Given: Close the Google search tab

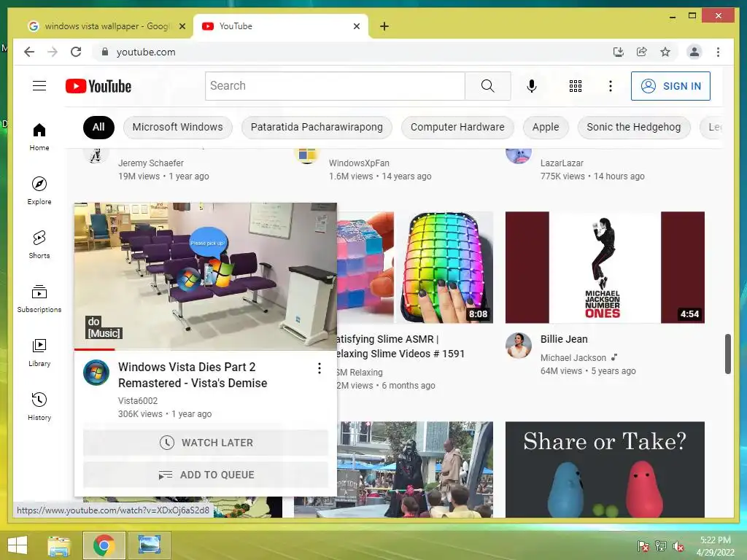Looking at the screenshot, I should 182,26.
